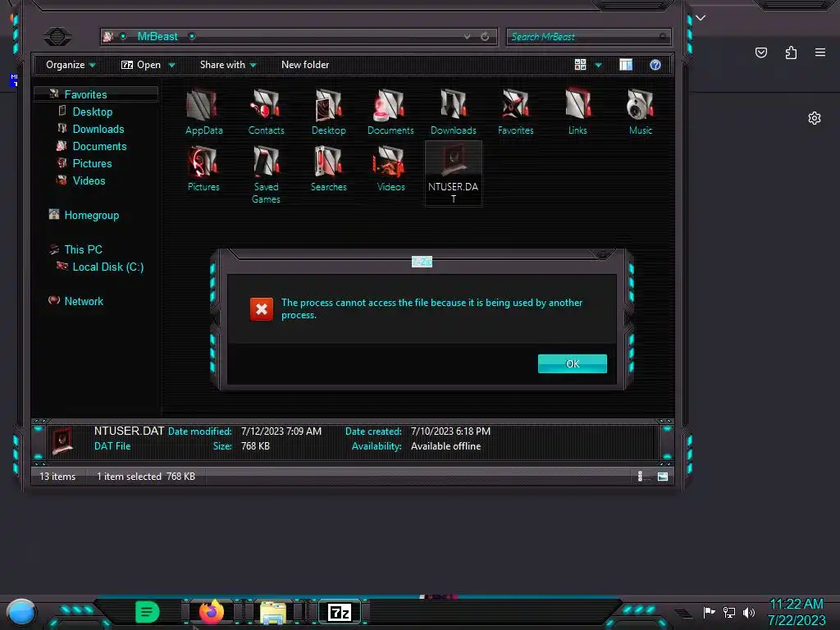Select Videos folder icon in file pane
Screen dimensions: 840x630
(x=390, y=168)
